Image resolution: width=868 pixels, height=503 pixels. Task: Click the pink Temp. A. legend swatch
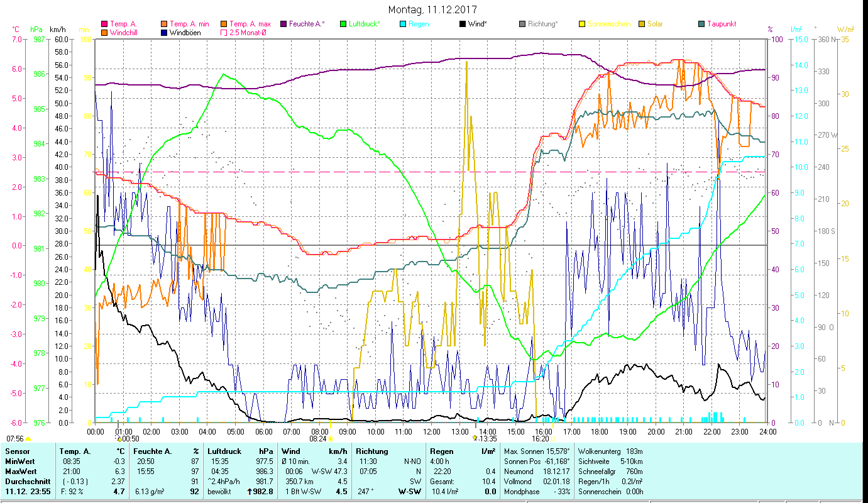[x=104, y=24]
